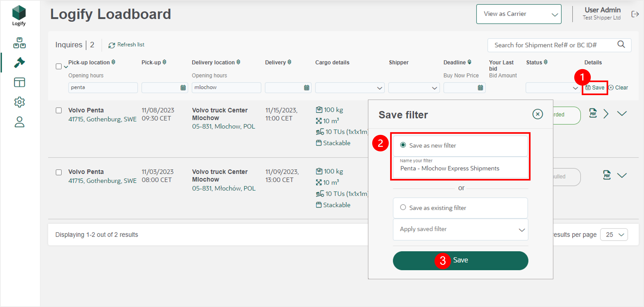Open the layout table sidebar icon

[x=19, y=82]
